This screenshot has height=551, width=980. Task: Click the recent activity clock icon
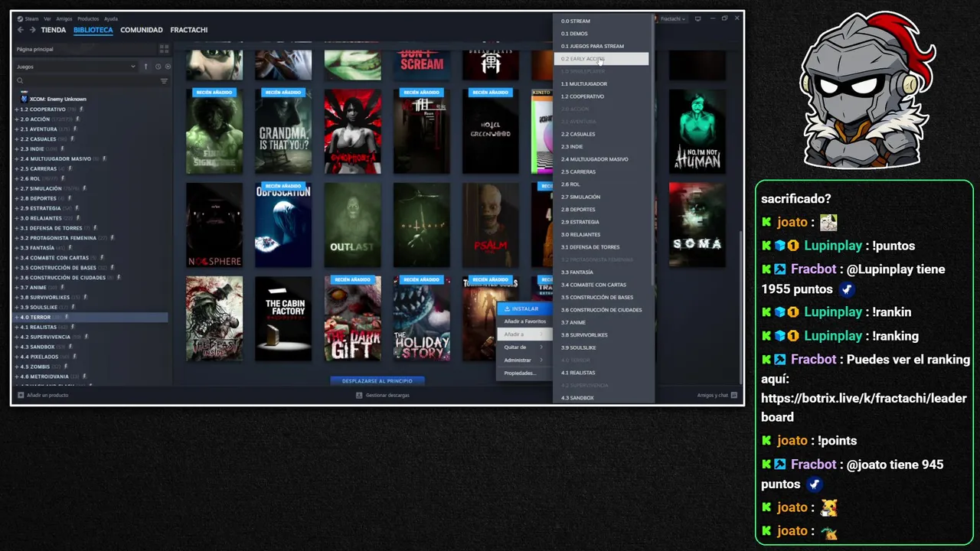(158, 67)
